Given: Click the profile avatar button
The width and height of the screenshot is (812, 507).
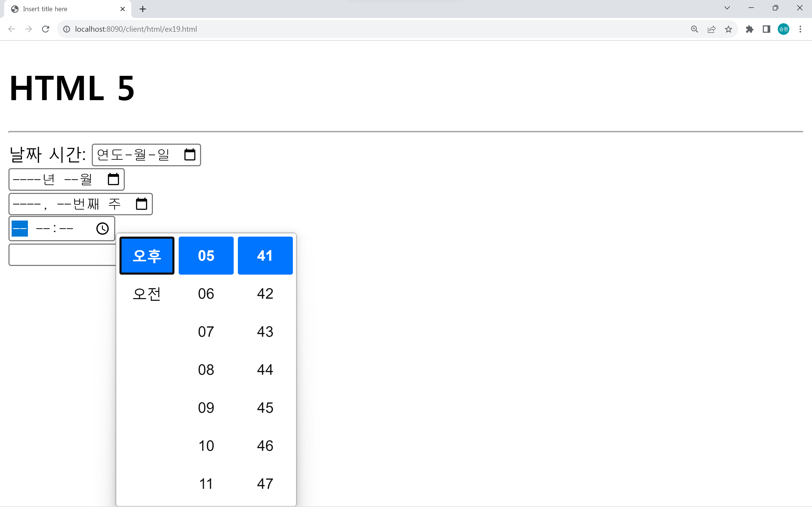Looking at the screenshot, I should 783,29.
